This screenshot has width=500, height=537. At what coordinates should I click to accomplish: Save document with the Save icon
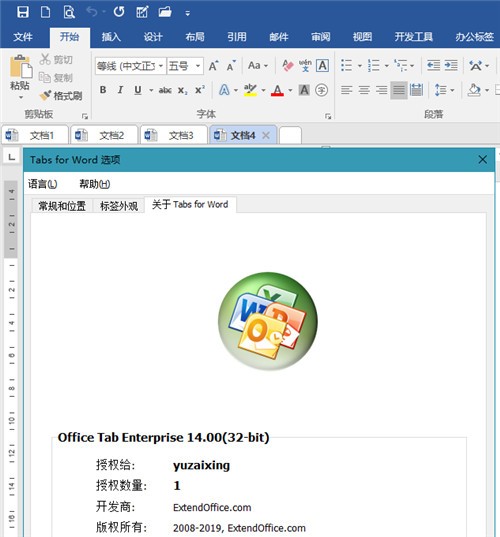tap(23, 12)
